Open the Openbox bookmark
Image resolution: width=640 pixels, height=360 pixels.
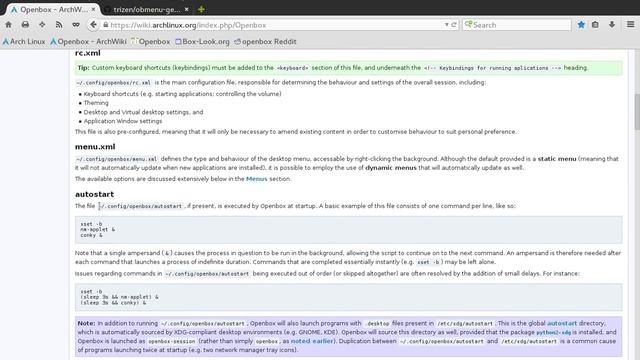click(x=151, y=42)
